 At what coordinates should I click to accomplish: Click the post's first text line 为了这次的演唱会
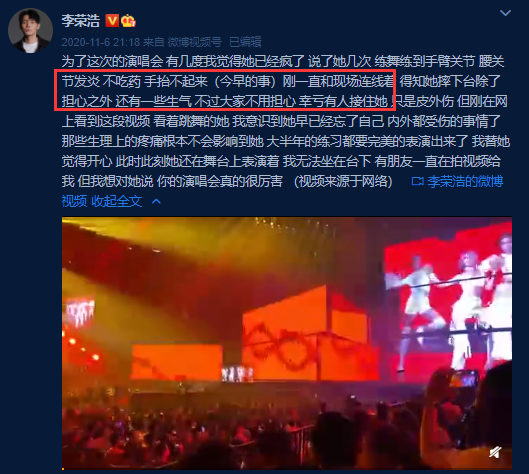tap(112, 61)
